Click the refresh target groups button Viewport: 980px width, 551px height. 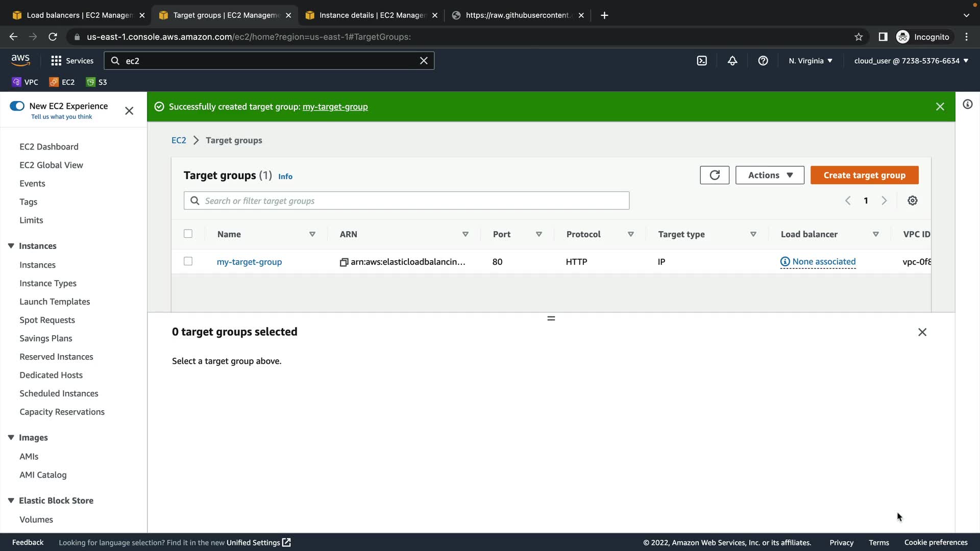[714, 175]
